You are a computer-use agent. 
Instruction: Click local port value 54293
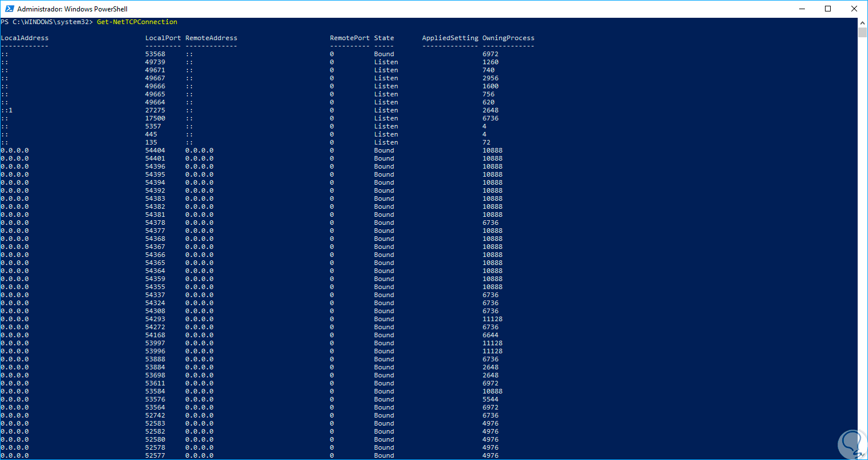[155, 319]
